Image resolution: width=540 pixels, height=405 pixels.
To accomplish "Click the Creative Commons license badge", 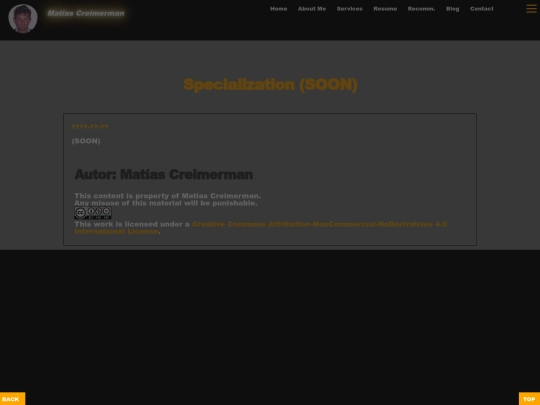I will click(93, 213).
